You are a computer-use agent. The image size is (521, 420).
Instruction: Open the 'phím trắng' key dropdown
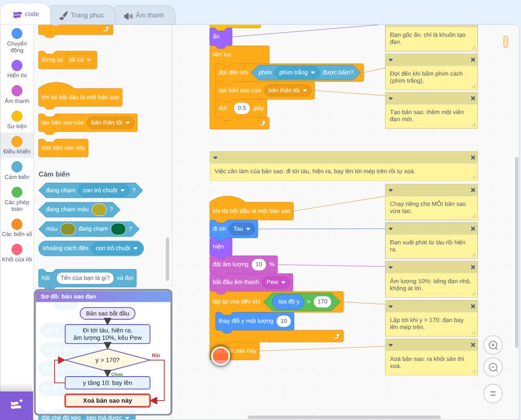297,72
